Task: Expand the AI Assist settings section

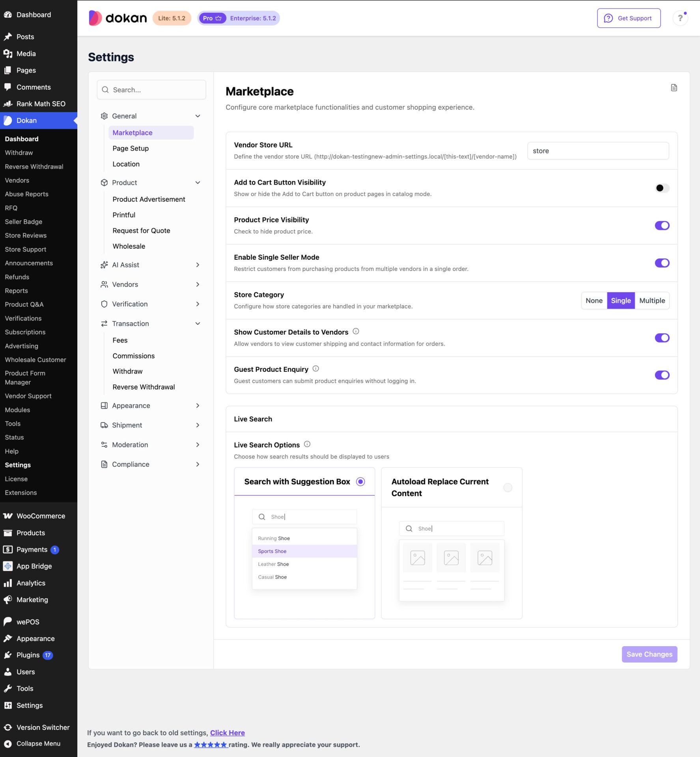Action: tap(151, 265)
